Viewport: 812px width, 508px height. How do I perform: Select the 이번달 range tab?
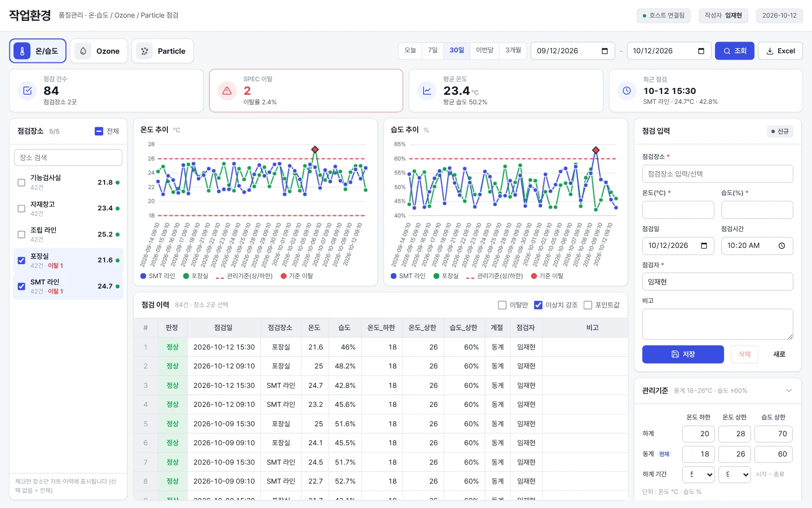click(484, 51)
